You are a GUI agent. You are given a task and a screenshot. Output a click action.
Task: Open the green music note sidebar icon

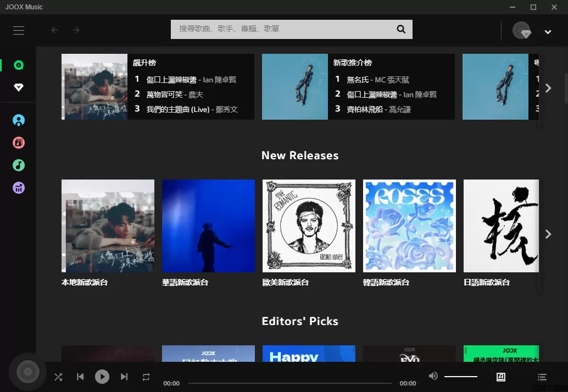(19, 165)
